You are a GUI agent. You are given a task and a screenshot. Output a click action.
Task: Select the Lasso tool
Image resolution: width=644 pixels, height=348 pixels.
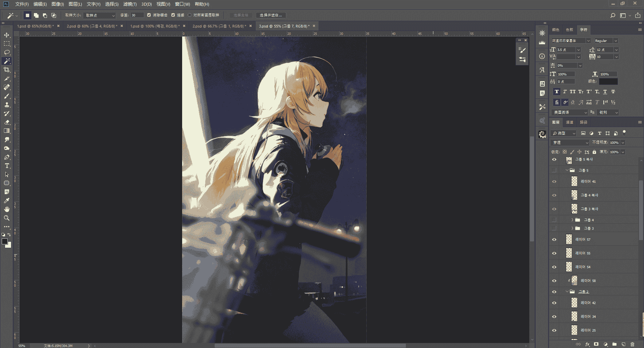tap(7, 52)
